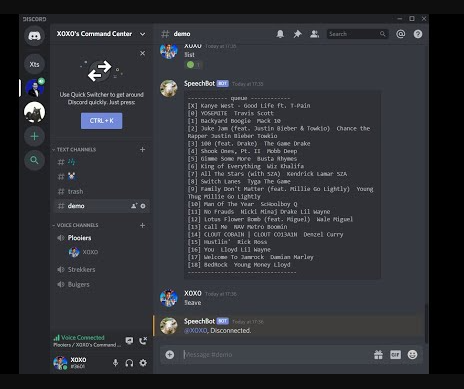Create a new text channel plus

pyautogui.click(x=142, y=150)
